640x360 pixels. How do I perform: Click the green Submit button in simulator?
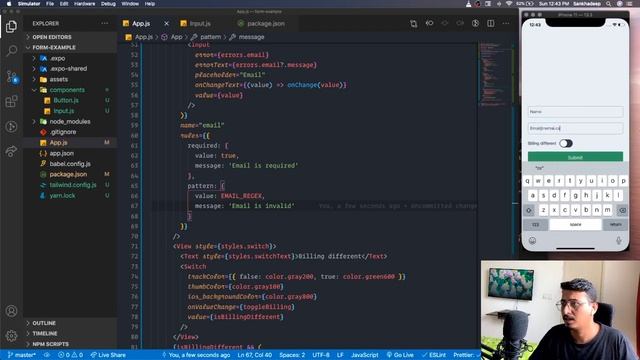click(575, 157)
